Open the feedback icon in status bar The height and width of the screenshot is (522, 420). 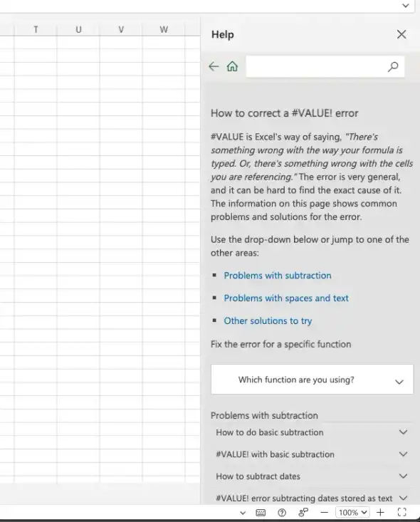[x=303, y=512]
